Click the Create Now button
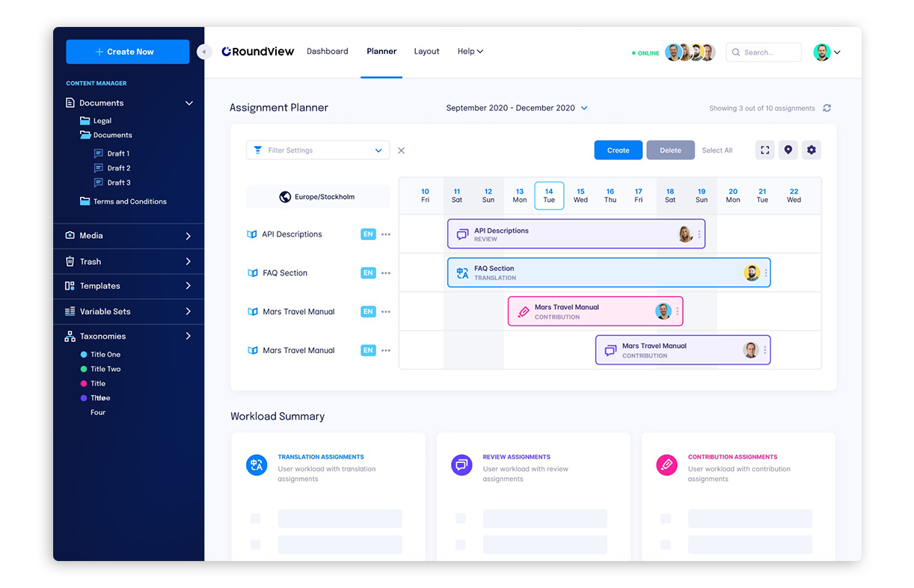This screenshot has height=588, width=914. [127, 52]
